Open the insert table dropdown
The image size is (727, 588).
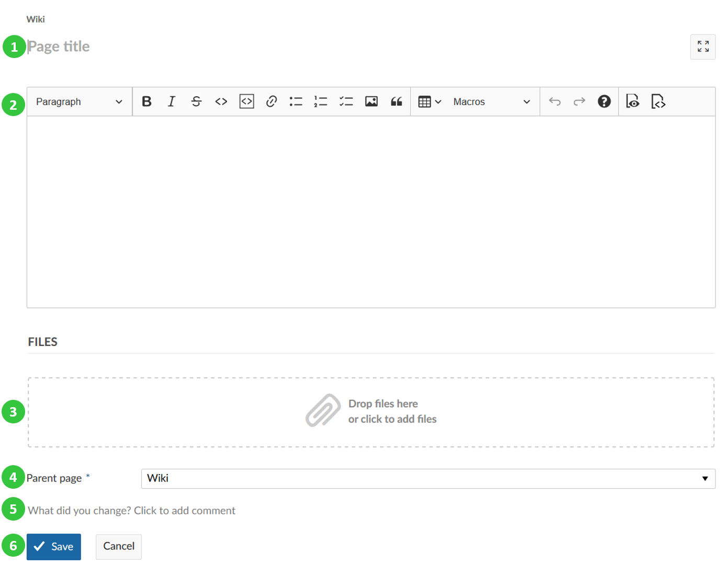430,101
